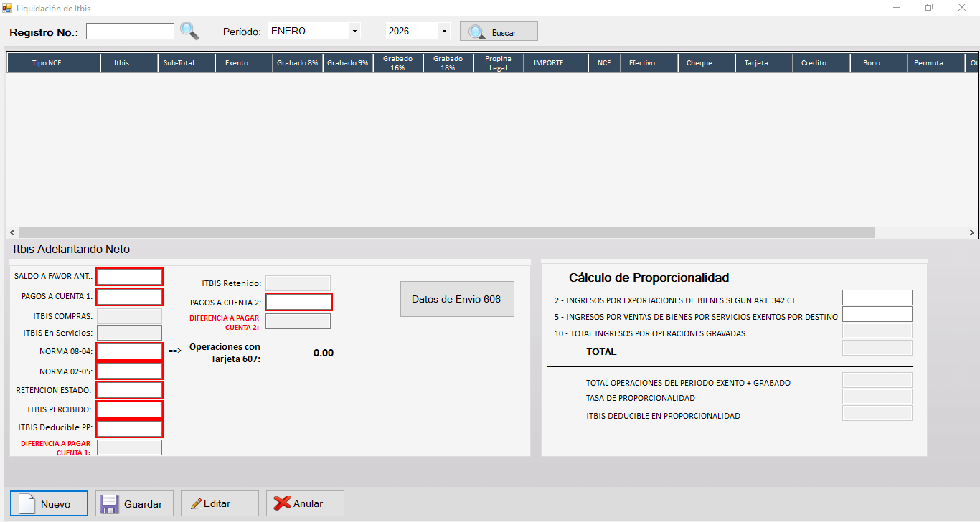
Task: Click the Grabado 9% column header
Action: pos(348,63)
